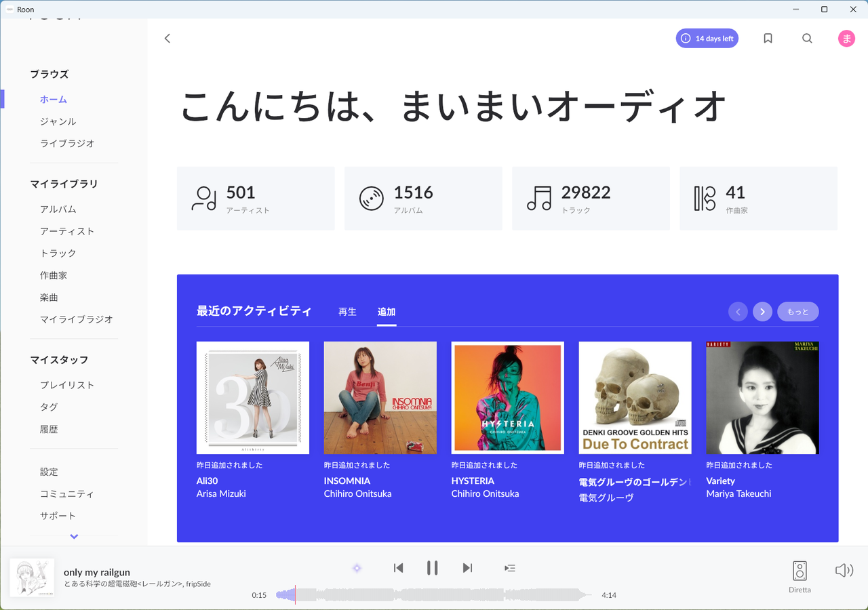Screen dimensions: 868x610
Task: Open ジャンル in the sidebar
Action: 58,121
